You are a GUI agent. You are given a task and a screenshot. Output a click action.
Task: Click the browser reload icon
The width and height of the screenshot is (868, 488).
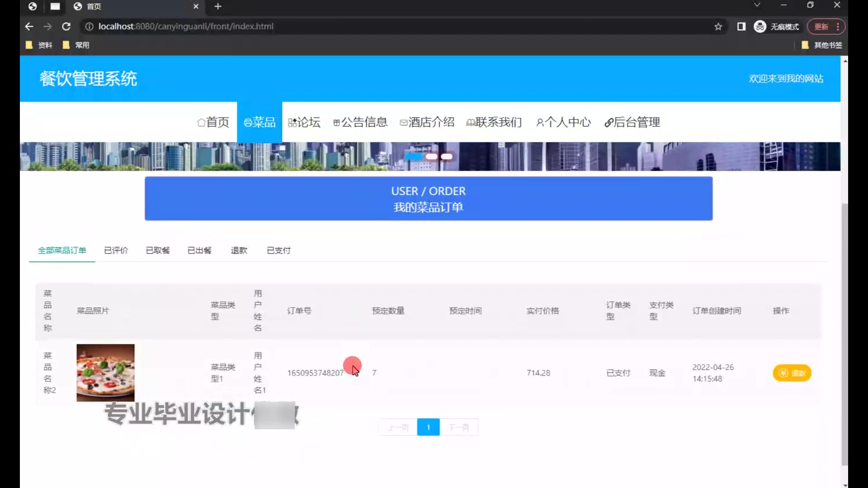[66, 27]
